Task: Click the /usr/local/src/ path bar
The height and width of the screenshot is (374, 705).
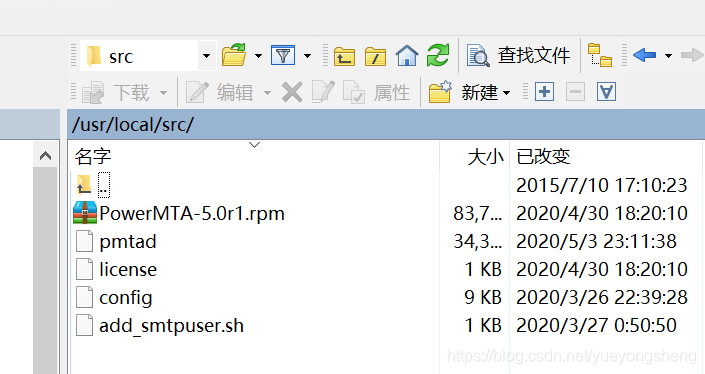Action: tap(386, 124)
